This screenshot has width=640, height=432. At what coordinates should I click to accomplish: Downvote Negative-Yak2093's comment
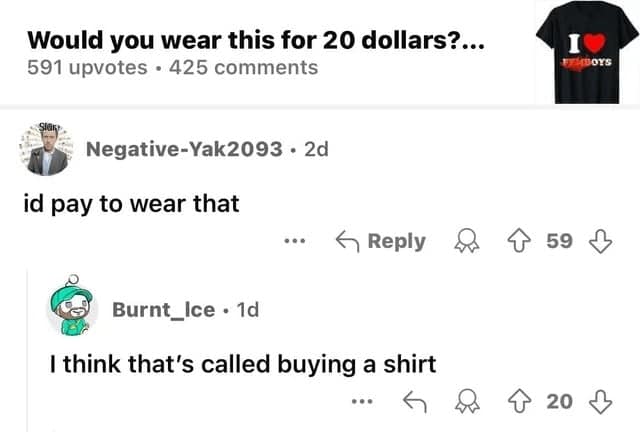[x=600, y=241]
